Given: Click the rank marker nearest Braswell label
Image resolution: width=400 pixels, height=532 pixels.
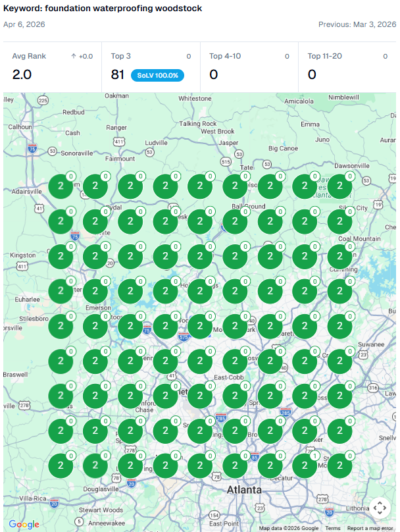Looking at the screenshot, I should (x=61, y=361).
